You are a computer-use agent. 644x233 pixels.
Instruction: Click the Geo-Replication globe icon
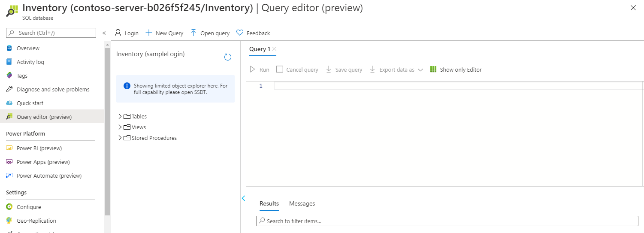click(x=9, y=221)
